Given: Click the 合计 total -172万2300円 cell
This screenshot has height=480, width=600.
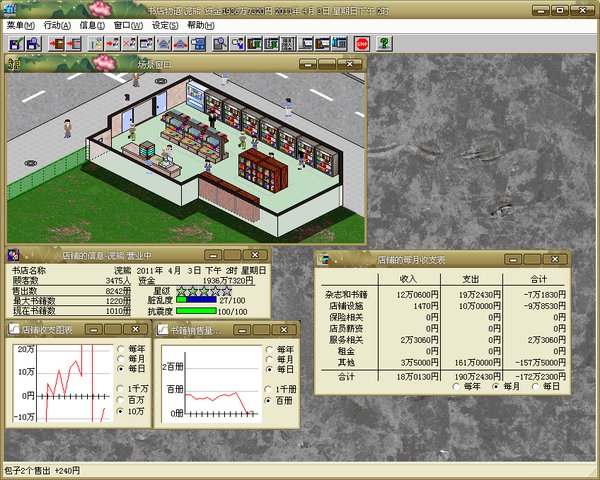Looking at the screenshot, I should [540, 377].
